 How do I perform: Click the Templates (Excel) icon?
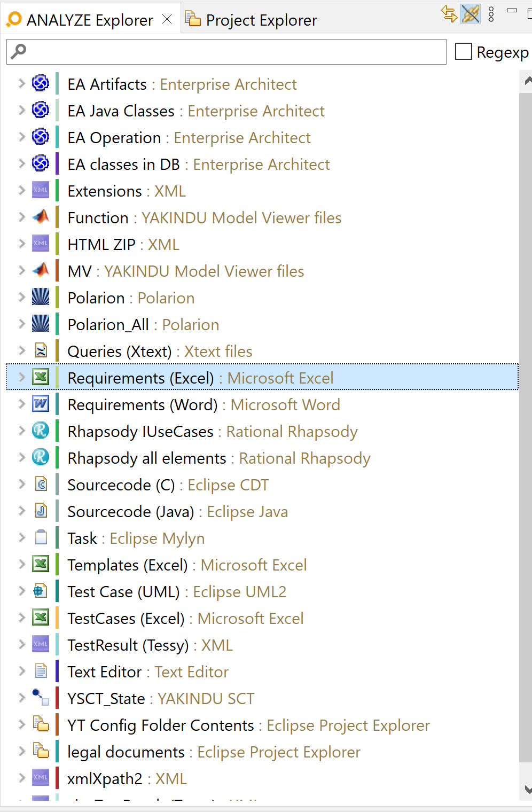pos(41,564)
